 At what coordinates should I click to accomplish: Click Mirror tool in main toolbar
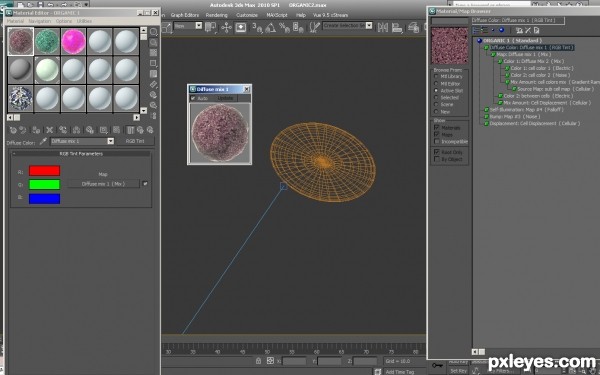pyautogui.click(x=383, y=27)
